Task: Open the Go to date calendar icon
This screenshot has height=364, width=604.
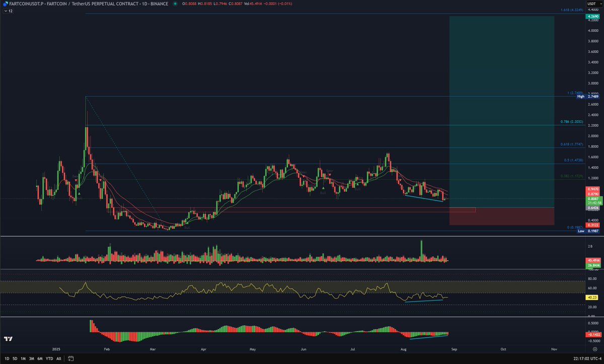Action: click(x=70, y=358)
